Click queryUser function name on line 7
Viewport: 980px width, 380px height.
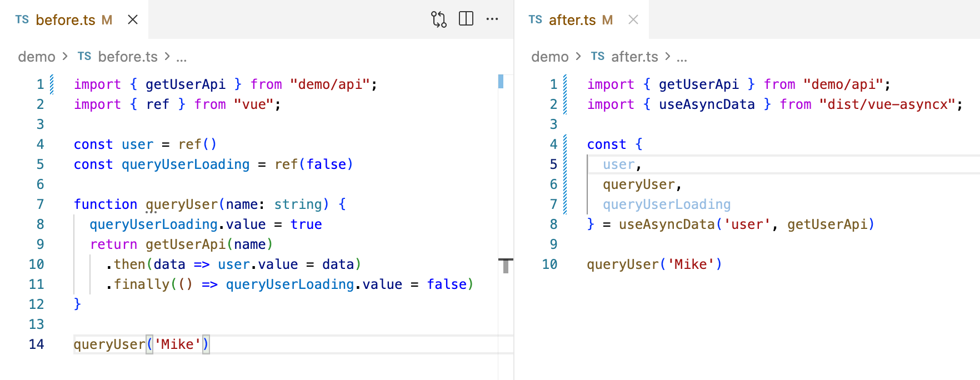tap(182, 204)
